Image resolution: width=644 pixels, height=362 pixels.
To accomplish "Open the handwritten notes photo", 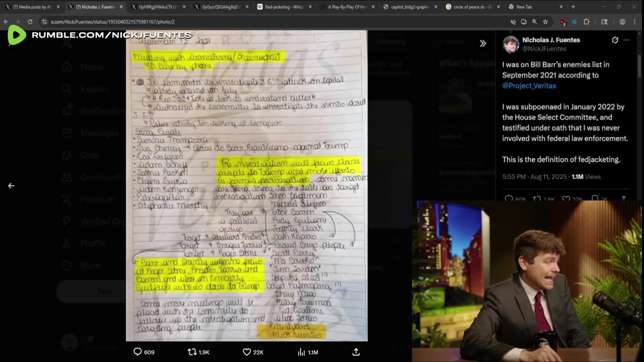I will tap(247, 186).
